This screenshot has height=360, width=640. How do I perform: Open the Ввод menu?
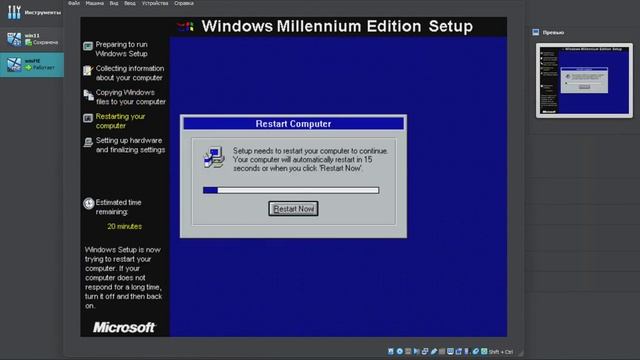click(x=130, y=3)
